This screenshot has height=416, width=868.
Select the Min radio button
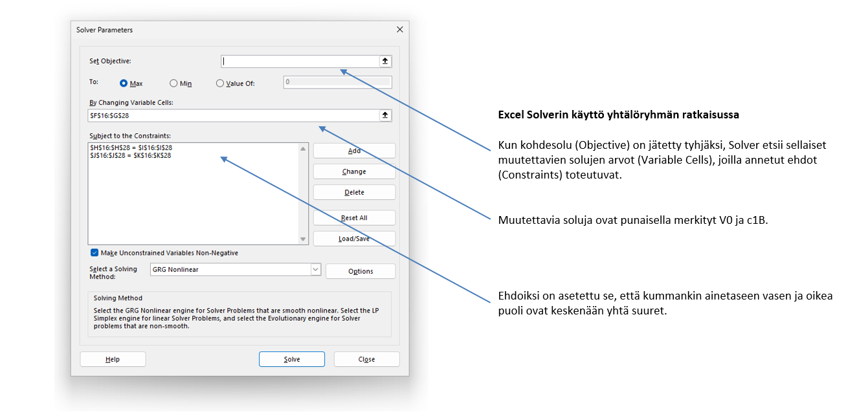pos(173,83)
